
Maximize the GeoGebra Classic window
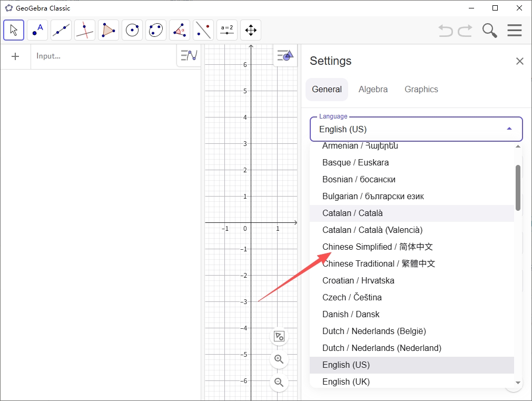[x=495, y=8]
